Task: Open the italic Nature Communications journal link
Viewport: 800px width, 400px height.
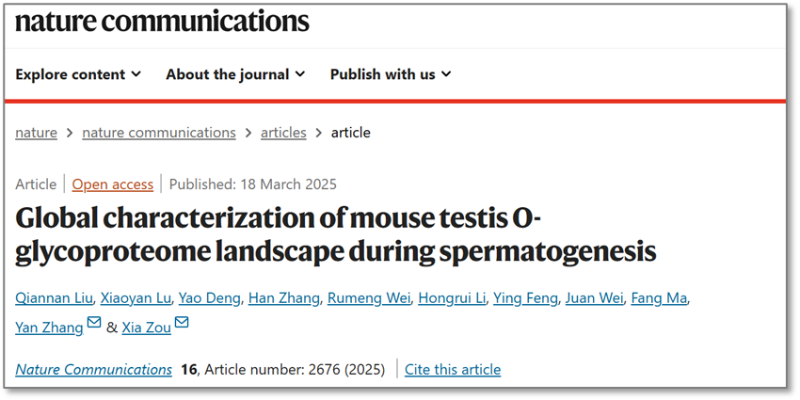Action: pos(93,369)
